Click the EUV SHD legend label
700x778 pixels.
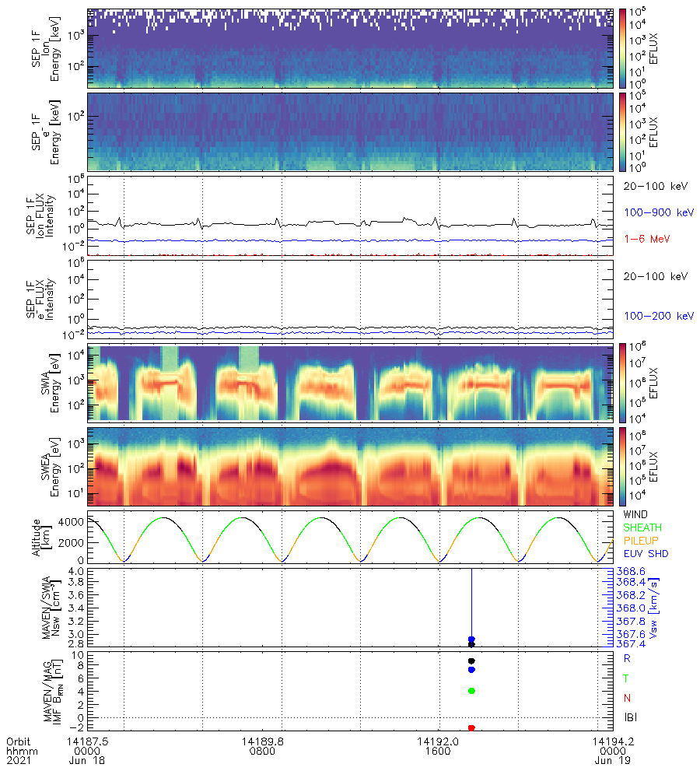coord(645,555)
